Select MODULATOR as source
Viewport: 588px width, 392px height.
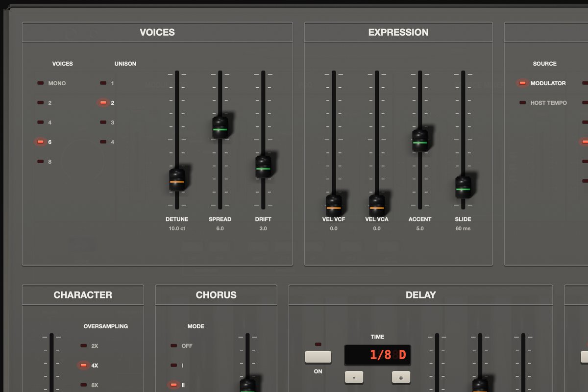point(542,83)
